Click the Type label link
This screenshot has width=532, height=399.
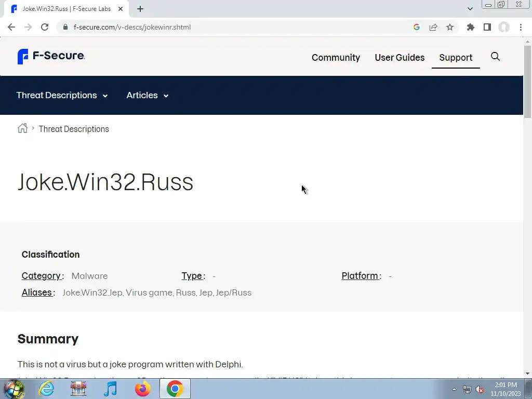pos(192,276)
